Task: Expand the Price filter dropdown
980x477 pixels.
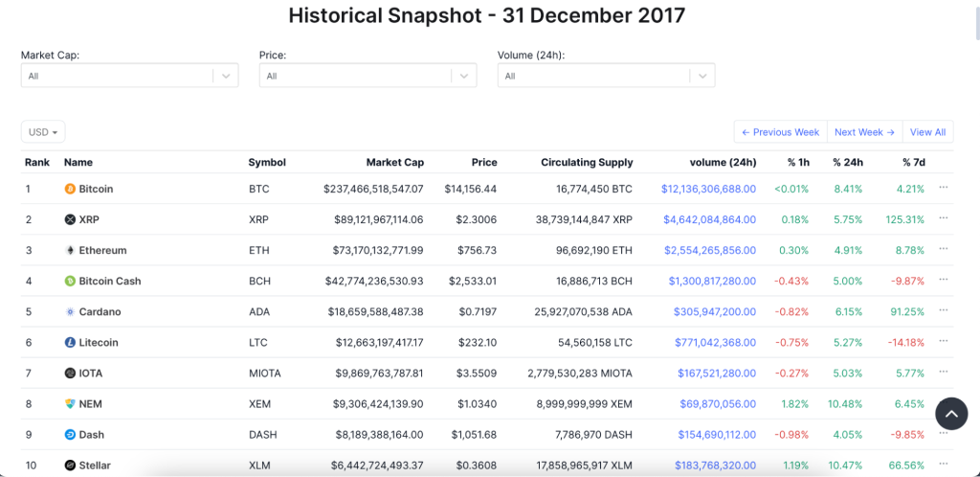Action: [x=367, y=76]
